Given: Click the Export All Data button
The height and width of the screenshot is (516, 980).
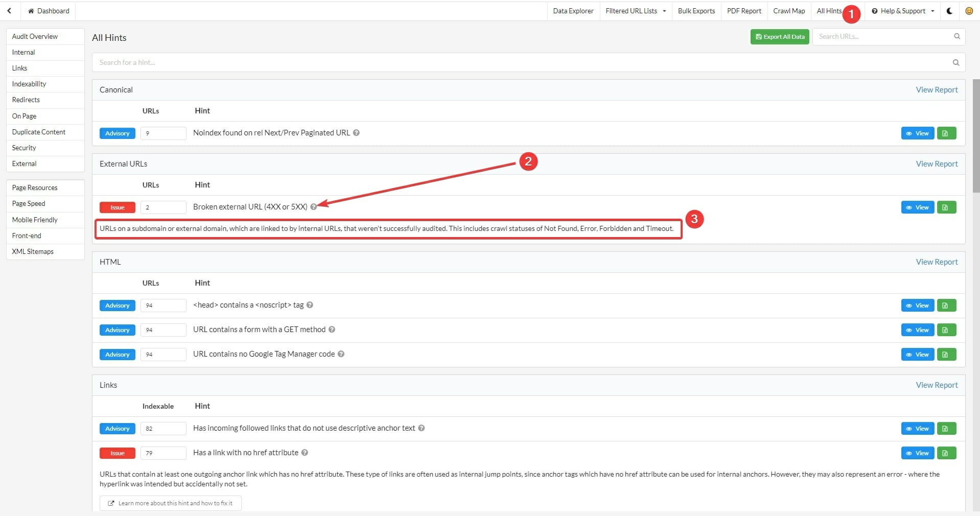Looking at the screenshot, I should point(779,37).
